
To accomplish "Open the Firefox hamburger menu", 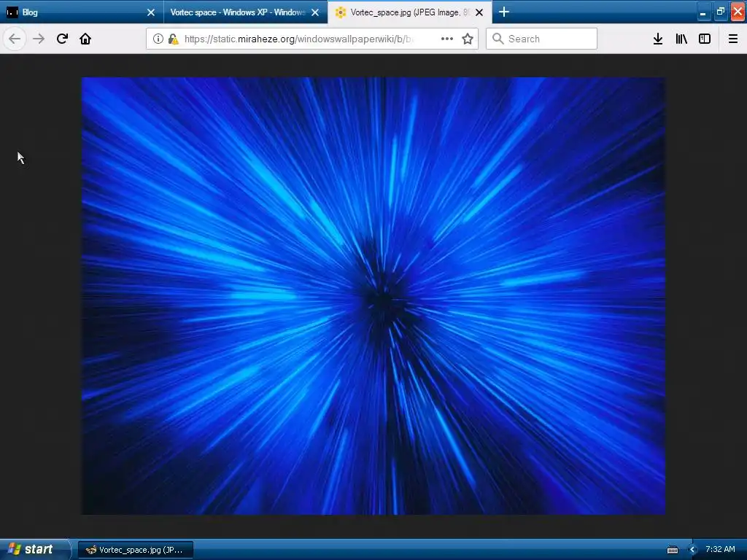I will click(733, 39).
